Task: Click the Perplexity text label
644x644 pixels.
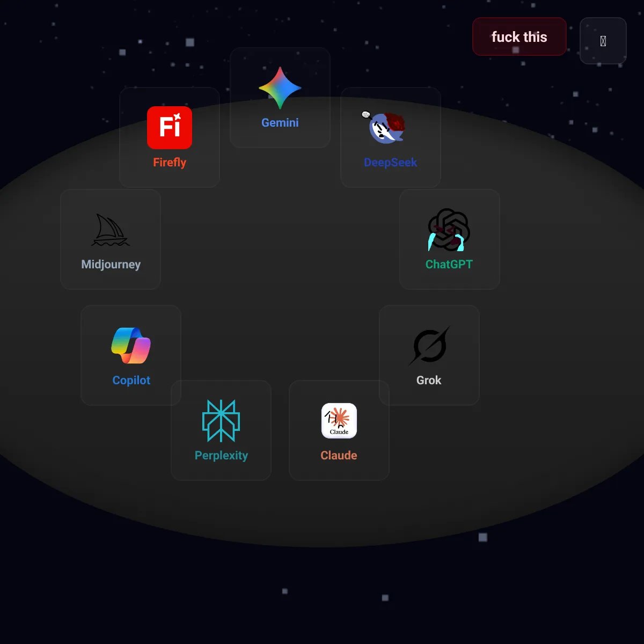Action: (x=221, y=456)
